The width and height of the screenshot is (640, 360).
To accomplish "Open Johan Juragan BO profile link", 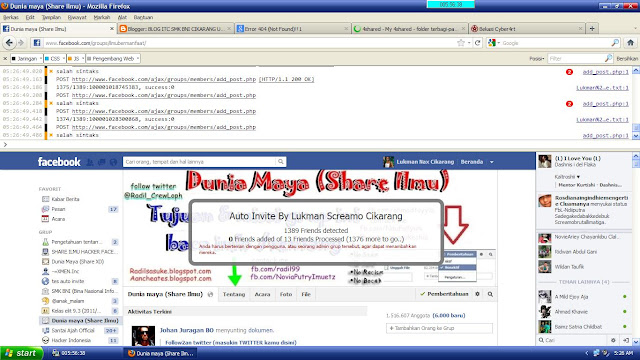I will tap(187, 330).
